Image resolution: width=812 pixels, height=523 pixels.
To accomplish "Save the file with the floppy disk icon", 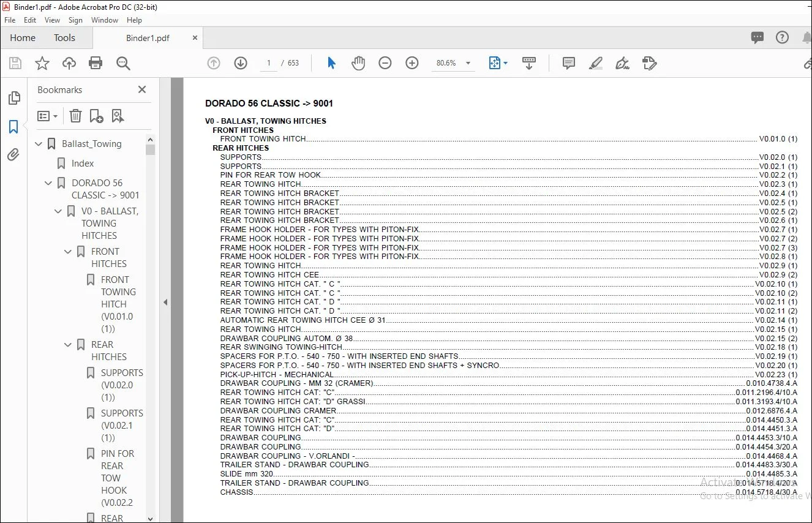I will tap(15, 63).
